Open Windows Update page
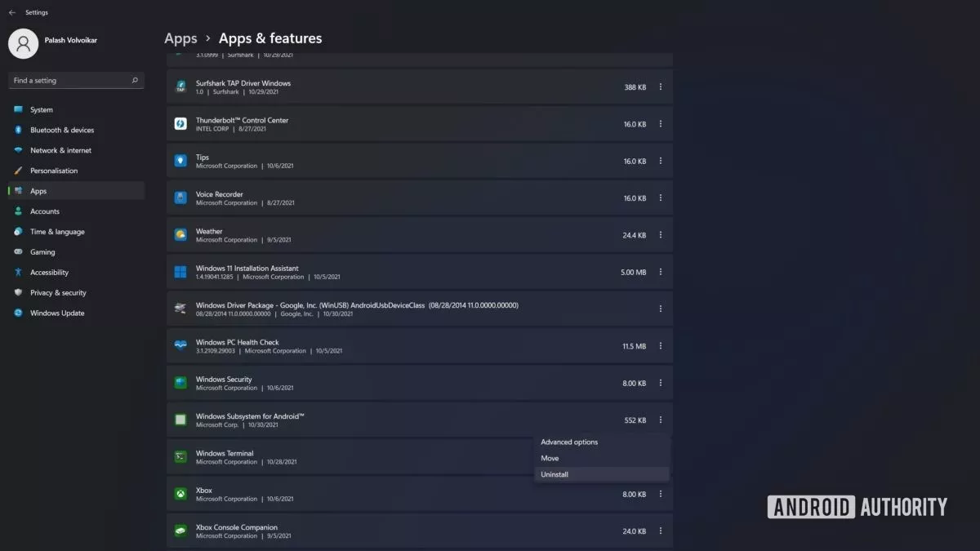 [76, 313]
